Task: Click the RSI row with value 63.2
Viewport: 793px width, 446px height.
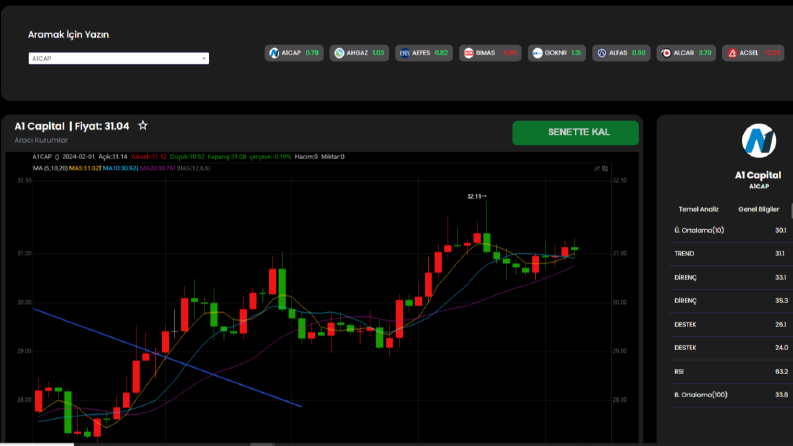Action: (x=731, y=372)
